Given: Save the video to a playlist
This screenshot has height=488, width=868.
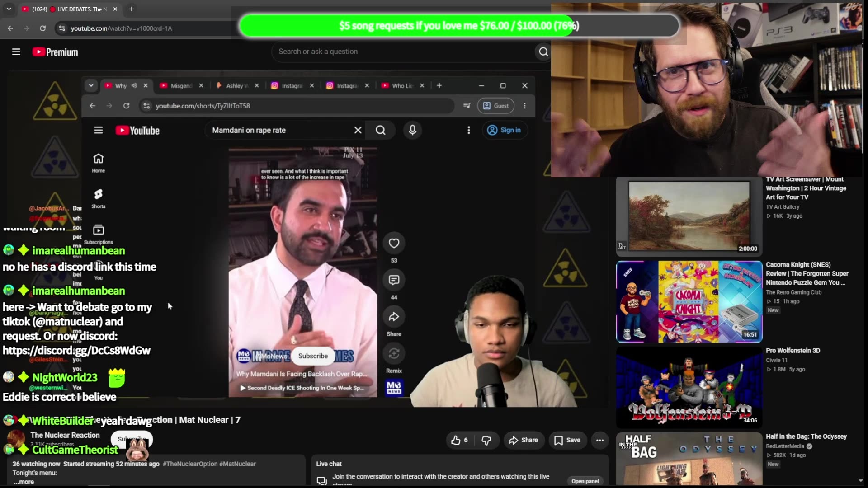Looking at the screenshot, I should pyautogui.click(x=567, y=440).
